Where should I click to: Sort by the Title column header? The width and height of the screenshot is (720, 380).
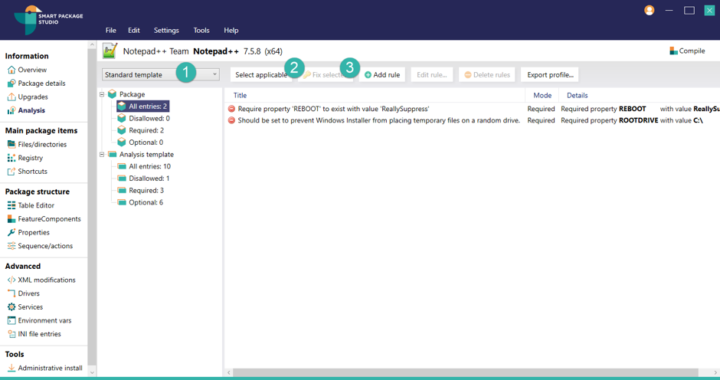(240, 95)
